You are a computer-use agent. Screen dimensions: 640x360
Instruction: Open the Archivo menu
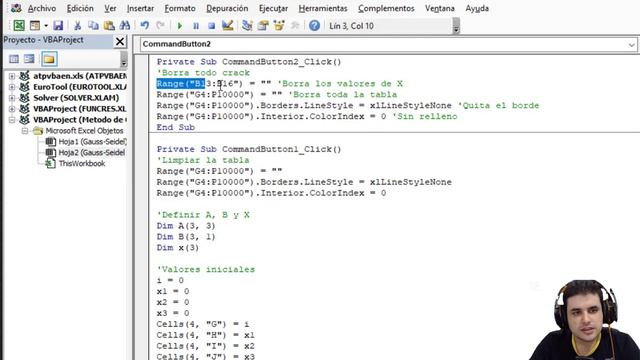[x=42, y=9]
